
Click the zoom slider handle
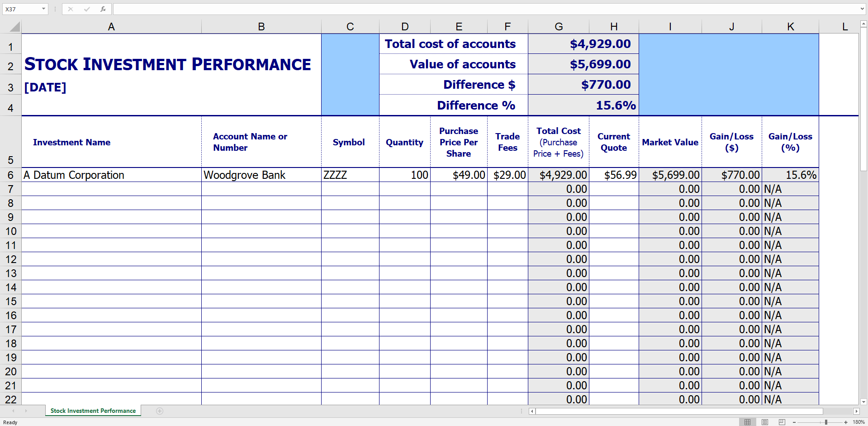(826, 422)
